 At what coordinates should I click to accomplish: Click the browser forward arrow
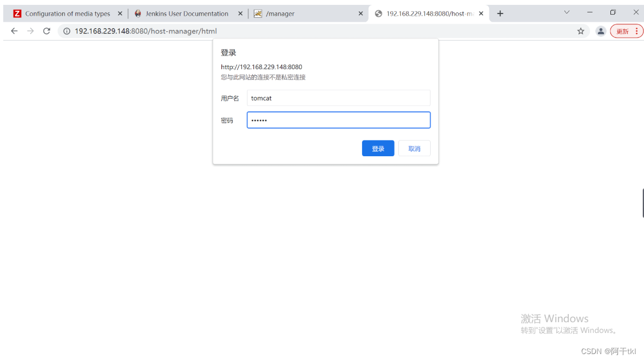coord(30,31)
